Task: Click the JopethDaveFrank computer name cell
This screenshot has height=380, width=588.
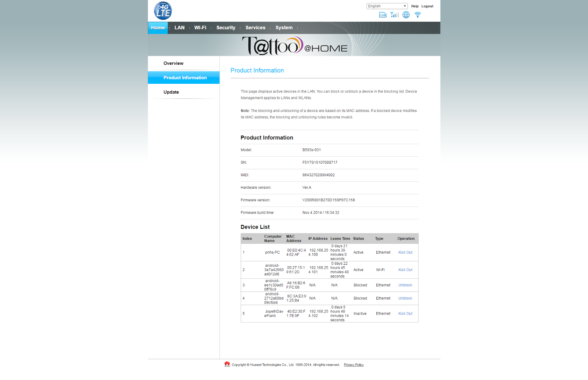Action: (274, 314)
